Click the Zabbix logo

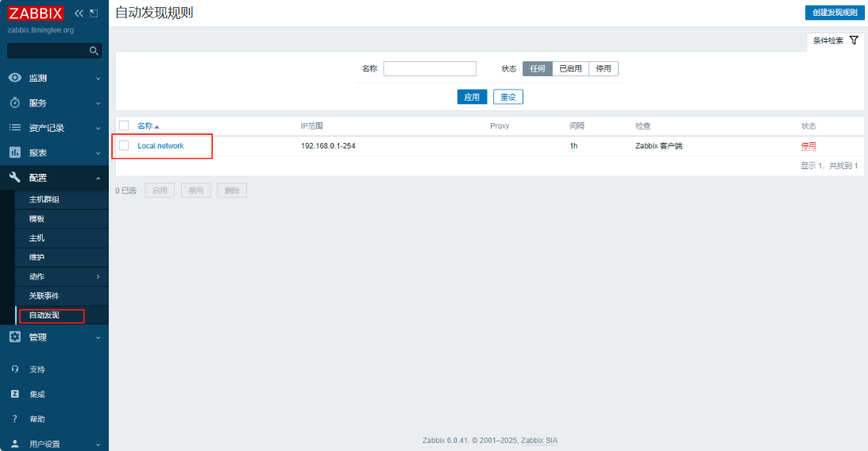click(36, 13)
